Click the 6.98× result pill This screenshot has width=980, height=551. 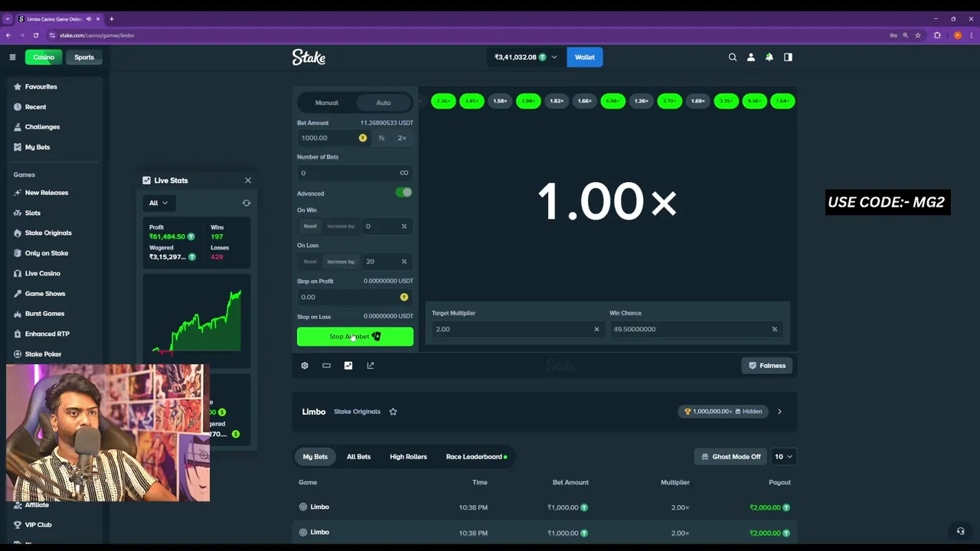coord(612,101)
